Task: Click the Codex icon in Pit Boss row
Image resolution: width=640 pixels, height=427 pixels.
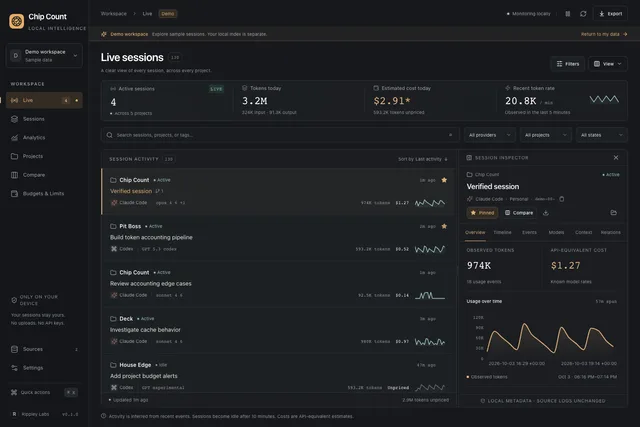Action: click(x=114, y=249)
